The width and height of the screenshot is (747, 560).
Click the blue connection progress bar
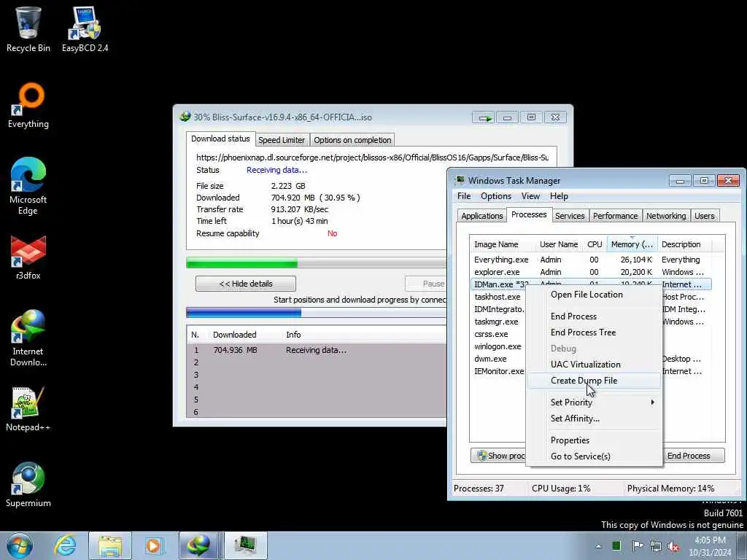pyautogui.click(x=317, y=313)
